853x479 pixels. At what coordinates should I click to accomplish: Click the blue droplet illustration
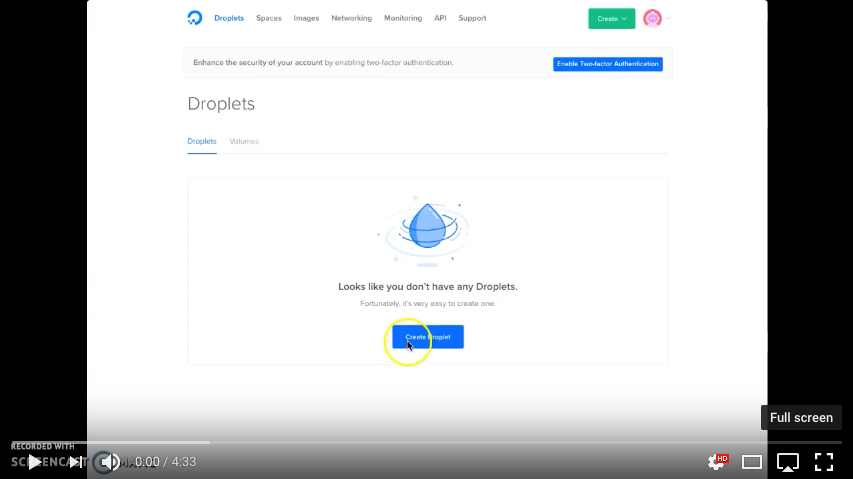[428, 226]
